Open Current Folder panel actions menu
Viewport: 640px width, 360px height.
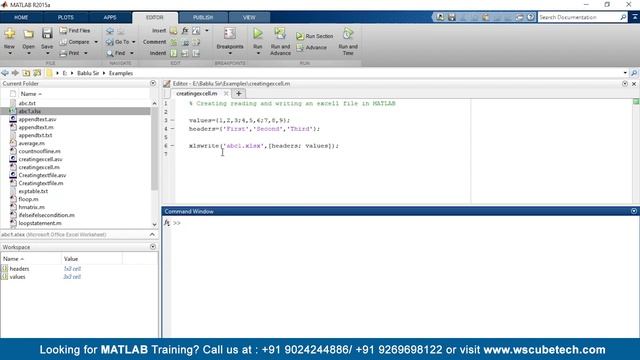point(153,83)
